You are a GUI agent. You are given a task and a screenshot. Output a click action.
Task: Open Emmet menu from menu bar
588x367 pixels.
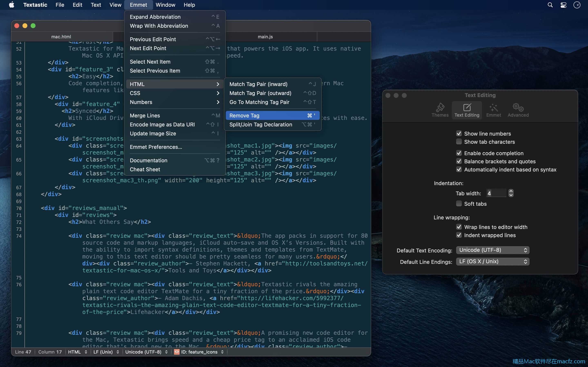138,5
